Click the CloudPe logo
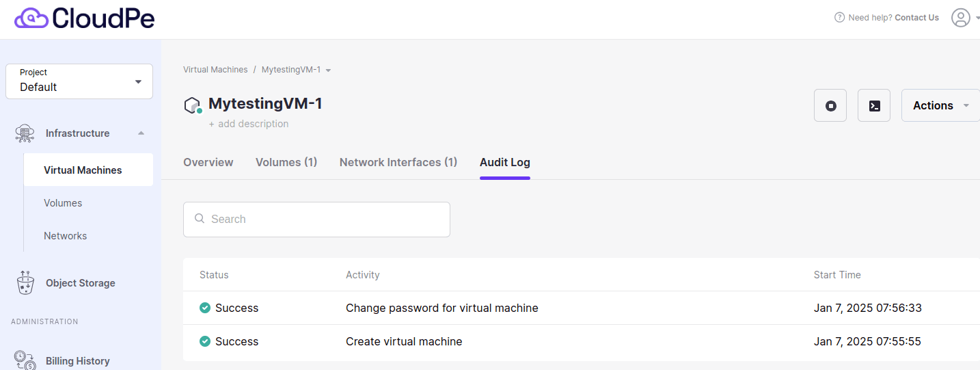 84,18
